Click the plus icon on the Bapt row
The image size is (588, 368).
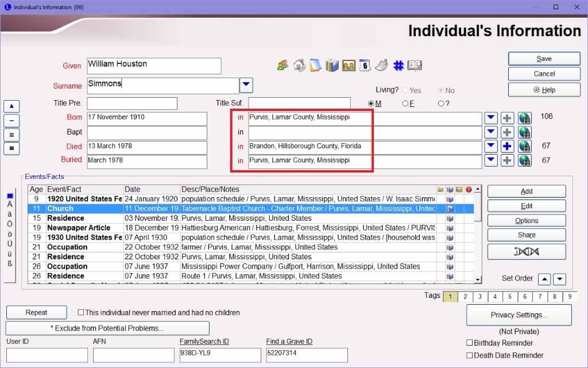(507, 132)
